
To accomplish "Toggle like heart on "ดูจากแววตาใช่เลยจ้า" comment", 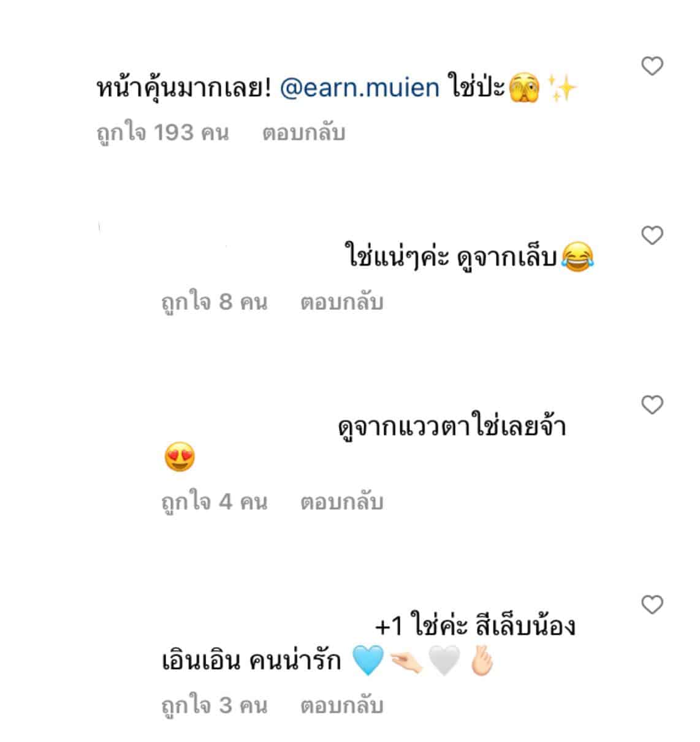I will [652, 405].
